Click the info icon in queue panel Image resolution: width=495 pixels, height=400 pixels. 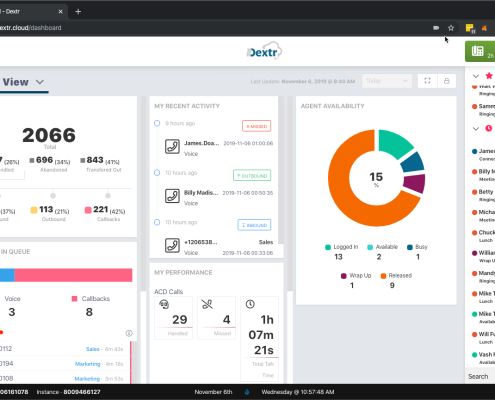(129, 333)
